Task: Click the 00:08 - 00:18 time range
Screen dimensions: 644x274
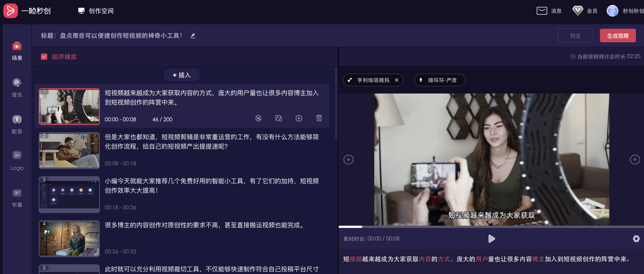Action: 120,163
